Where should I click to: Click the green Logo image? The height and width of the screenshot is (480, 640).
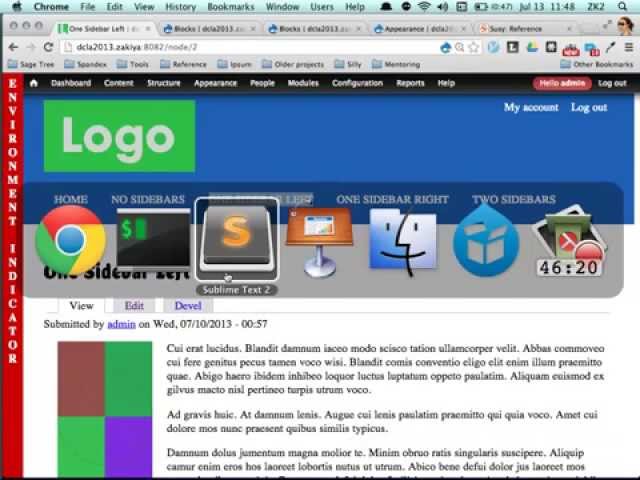pyautogui.click(x=119, y=136)
